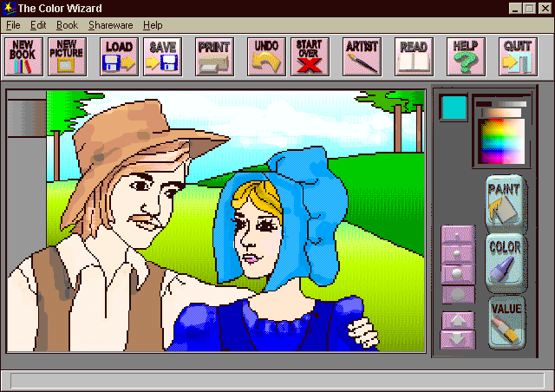Click the current color cyan swatch
The width and height of the screenshot is (555, 392).
pos(454,108)
